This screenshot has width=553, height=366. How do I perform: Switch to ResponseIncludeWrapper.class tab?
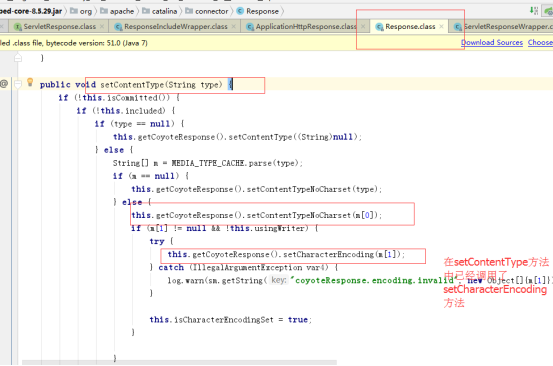(x=176, y=26)
